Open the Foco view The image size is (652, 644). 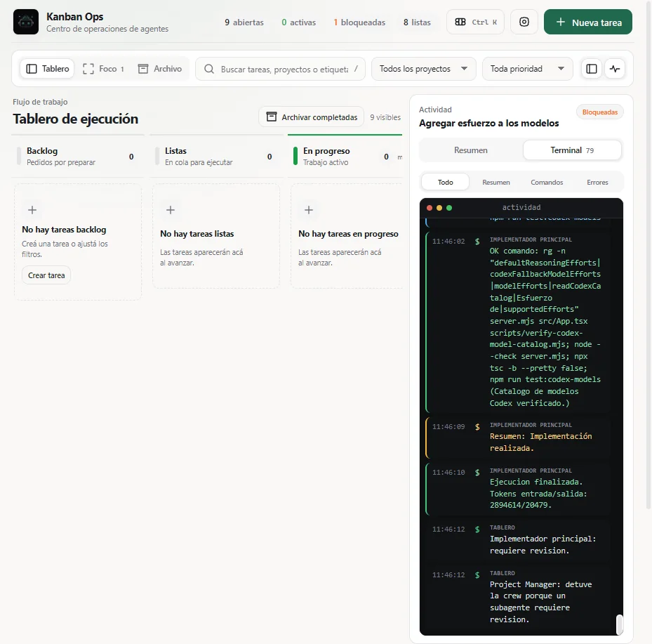pyautogui.click(x=104, y=69)
